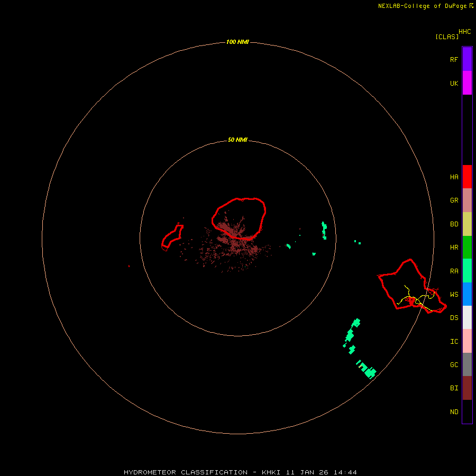Click the [CLAS] units label

point(447,37)
